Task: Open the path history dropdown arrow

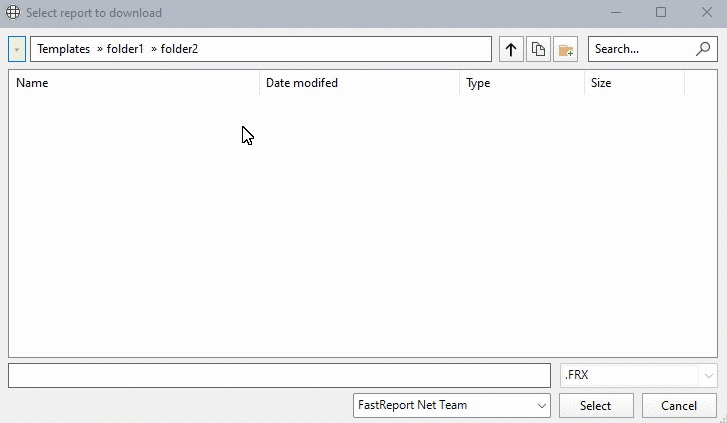Action: 17,49
